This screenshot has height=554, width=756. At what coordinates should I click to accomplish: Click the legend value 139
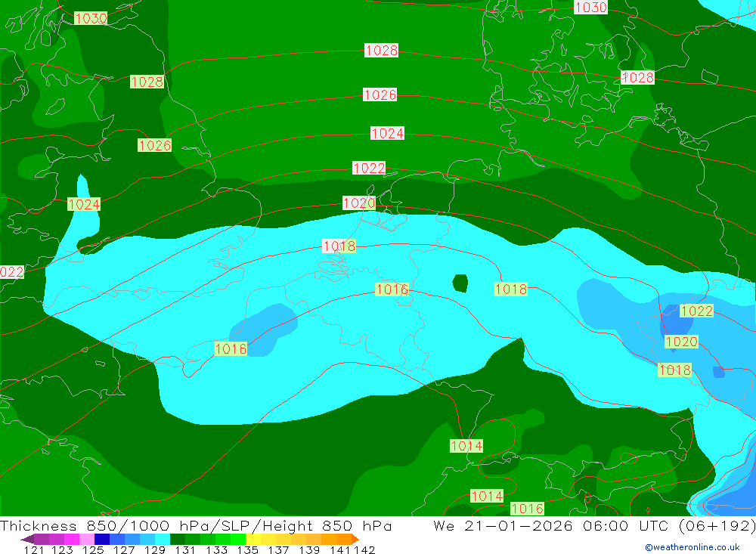point(309,549)
